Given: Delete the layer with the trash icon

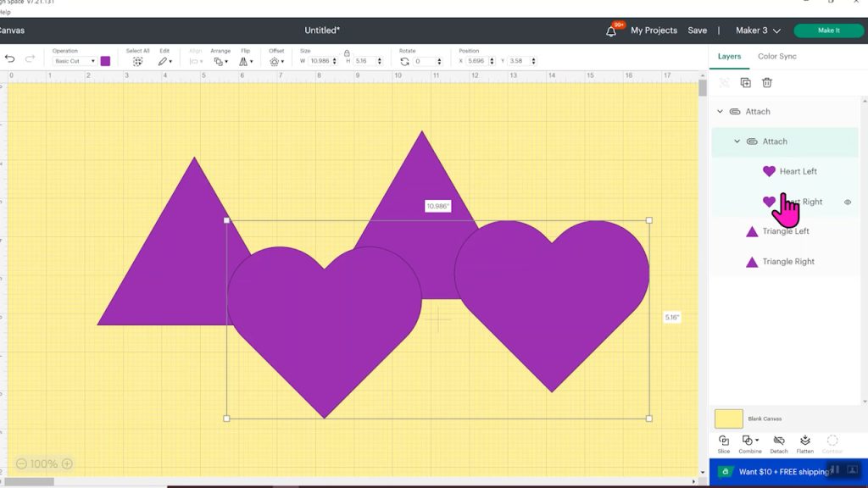Looking at the screenshot, I should 767,83.
